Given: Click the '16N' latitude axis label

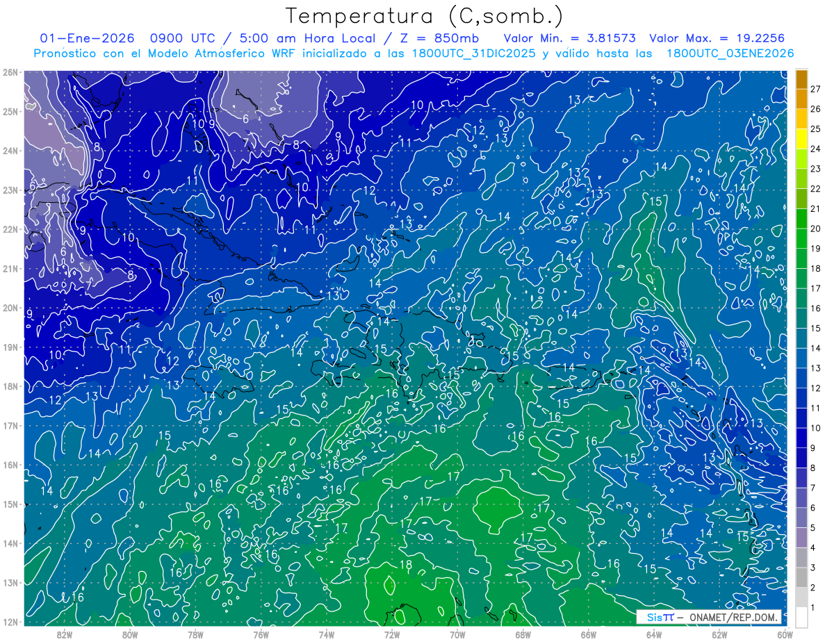Looking at the screenshot, I should 10,465.
